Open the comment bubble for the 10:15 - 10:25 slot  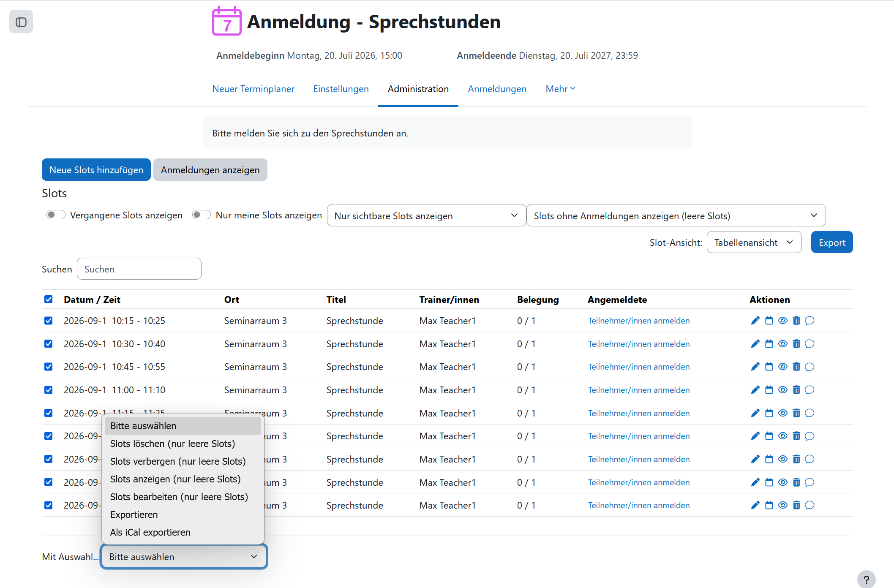810,321
